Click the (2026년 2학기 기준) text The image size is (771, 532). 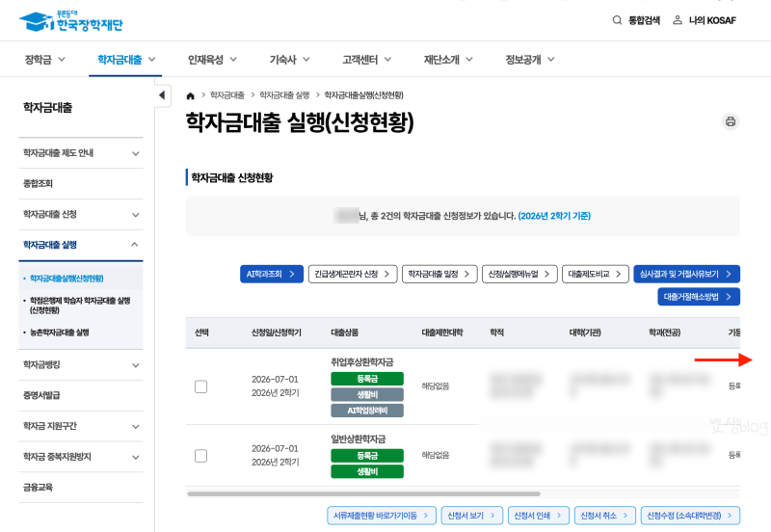coord(554,216)
